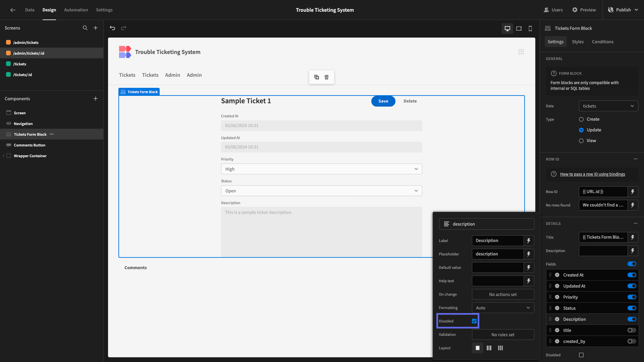Search screens with magnifier icon

pos(85,28)
